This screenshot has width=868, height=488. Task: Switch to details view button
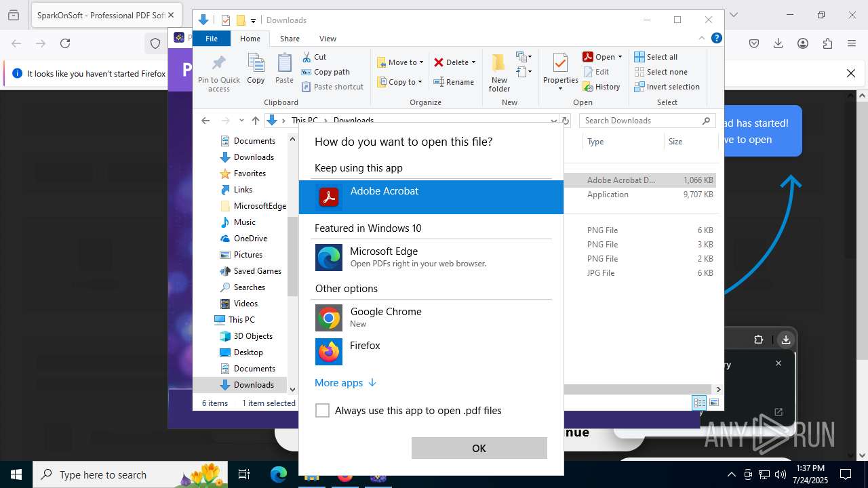point(699,403)
